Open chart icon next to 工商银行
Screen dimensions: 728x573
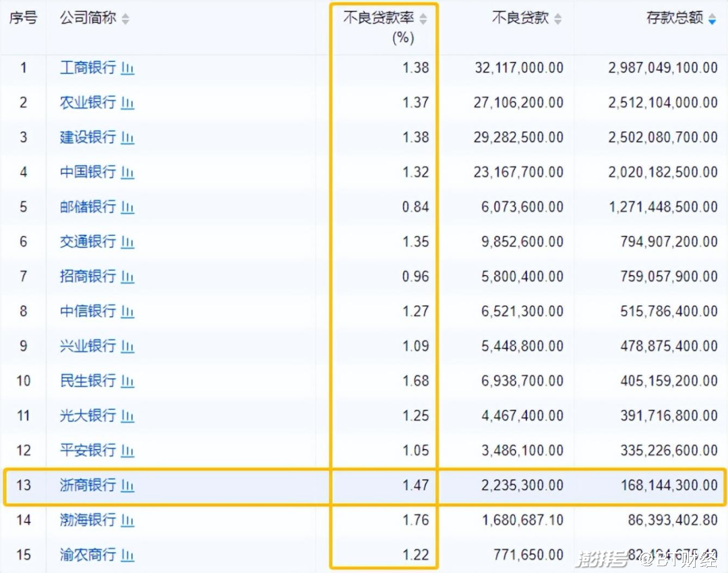pyautogui.click(x=127, y=68)
